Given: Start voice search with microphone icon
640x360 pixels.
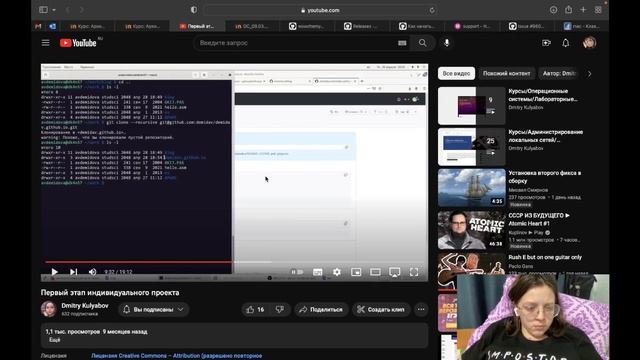Looking at the screenshot, I should tap(447, 43).
